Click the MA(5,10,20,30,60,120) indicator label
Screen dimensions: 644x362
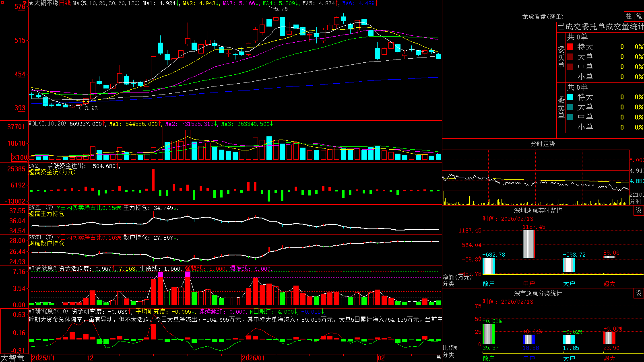pos(106,3)
